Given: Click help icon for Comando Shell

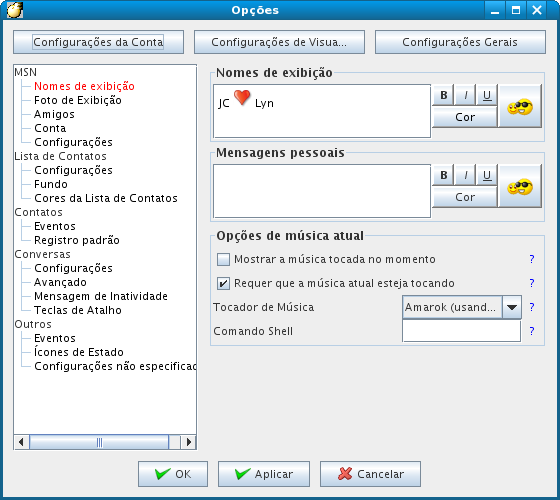Looking at the screenshot, I should pos(532,331).
